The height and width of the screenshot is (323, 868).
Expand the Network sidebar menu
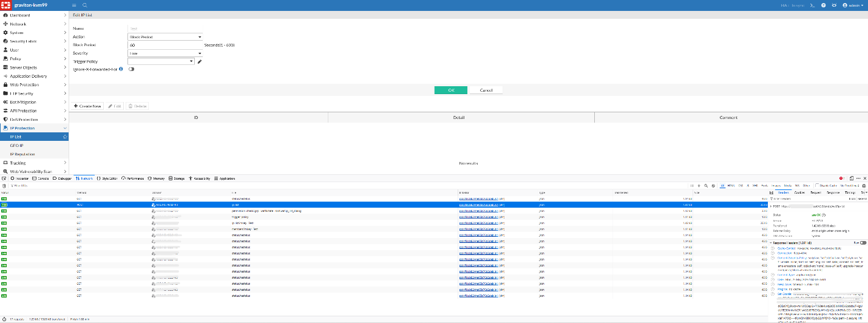[34, 24]
